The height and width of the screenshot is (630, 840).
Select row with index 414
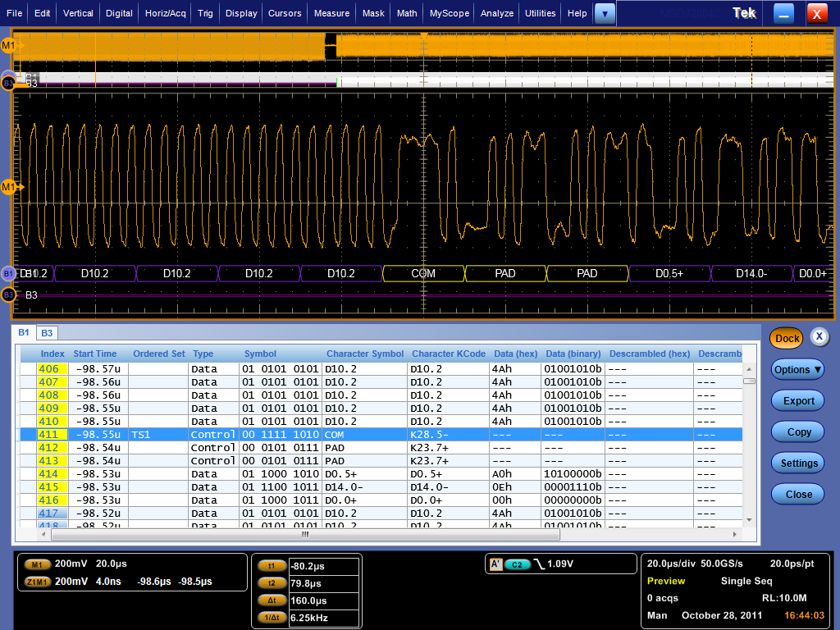point(51,474)
